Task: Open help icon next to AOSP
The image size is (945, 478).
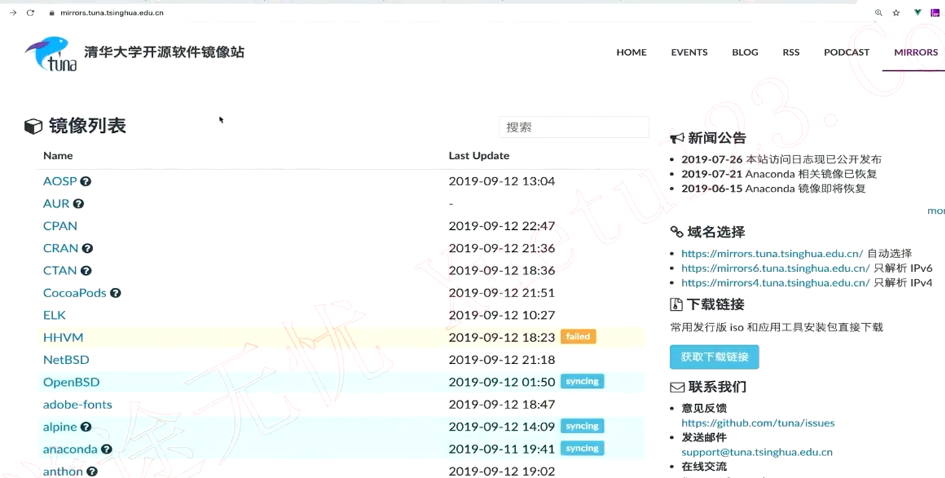Action: (x=86, y=181)
